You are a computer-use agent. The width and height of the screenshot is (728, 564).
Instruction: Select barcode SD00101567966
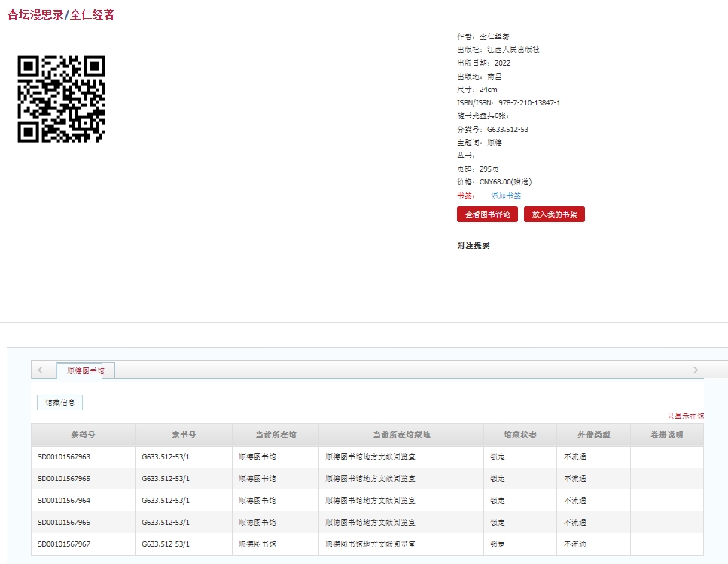pos(64,523)
